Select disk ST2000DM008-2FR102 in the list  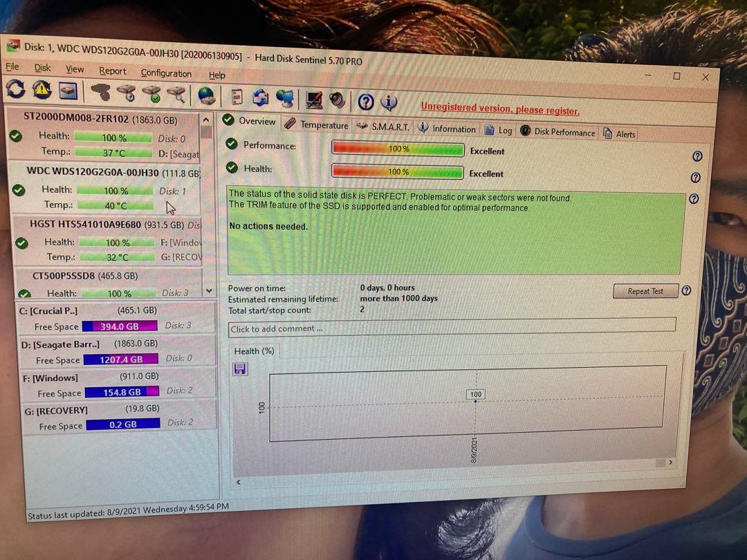[103, 136]
